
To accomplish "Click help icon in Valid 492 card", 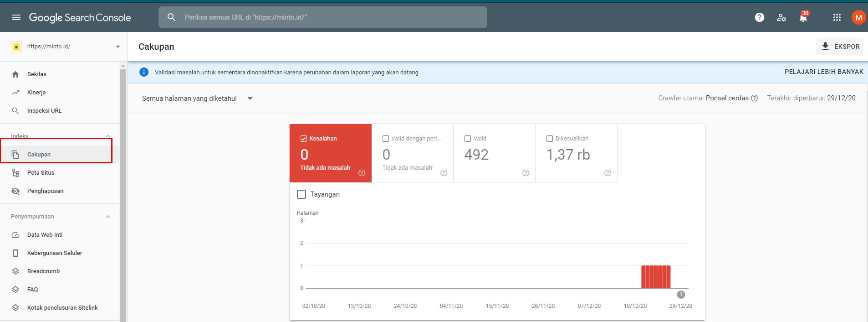I will point(526,173).
